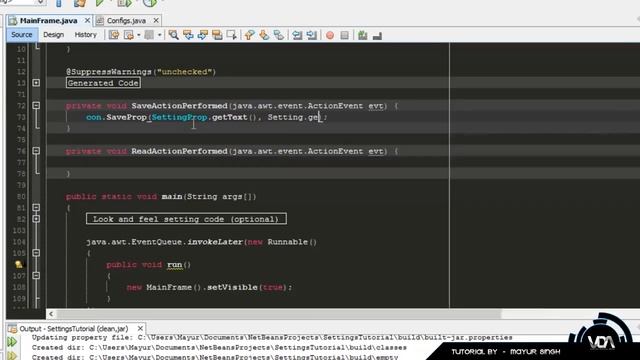Start macro recording red button
The width and height of the screenshot is (640, 360).
pos(330,36)
